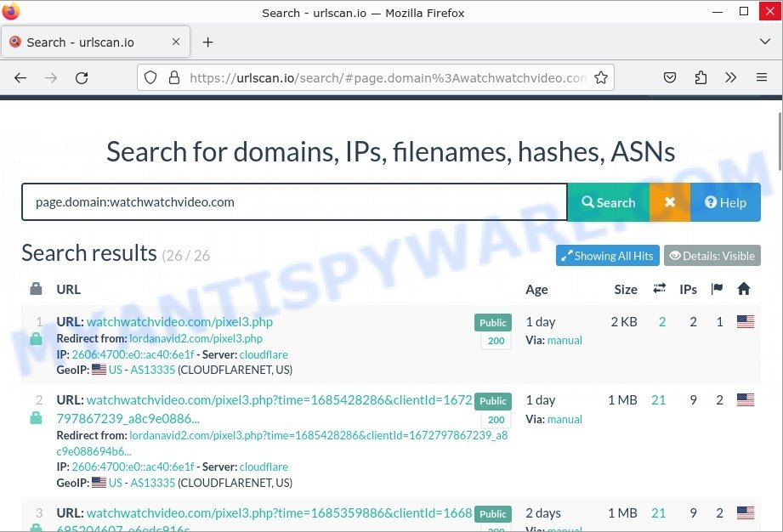Click the requests count 21 in result 3
Image resolution: width=783 pixels, height=532 pixels.
[x=659, y=513]
